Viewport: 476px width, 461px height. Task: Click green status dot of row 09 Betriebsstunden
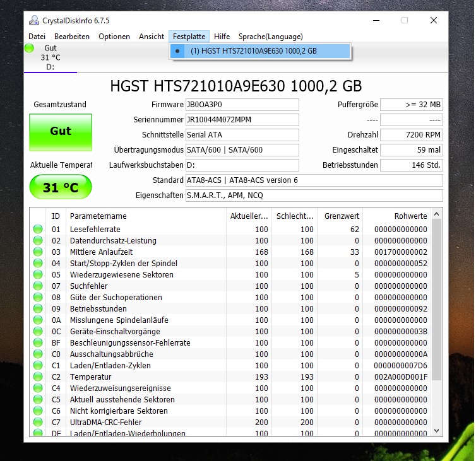tap(38, 309)
